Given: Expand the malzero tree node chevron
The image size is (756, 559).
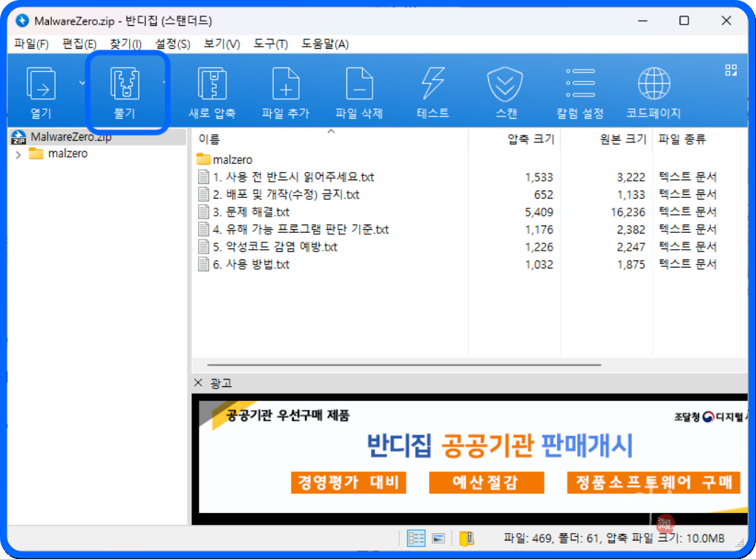Looking at the screenshot, I should (x=19, y=155).
